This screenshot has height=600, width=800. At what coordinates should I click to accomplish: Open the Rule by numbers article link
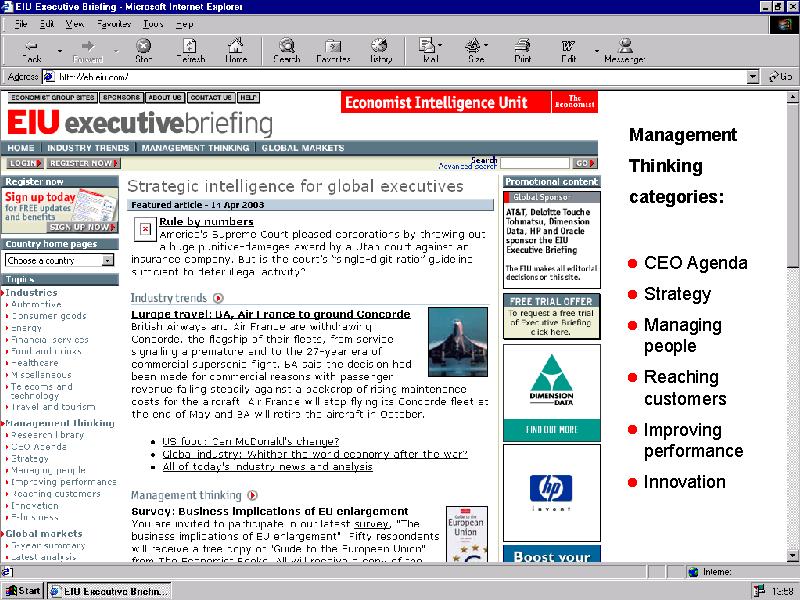pos(206,221)
